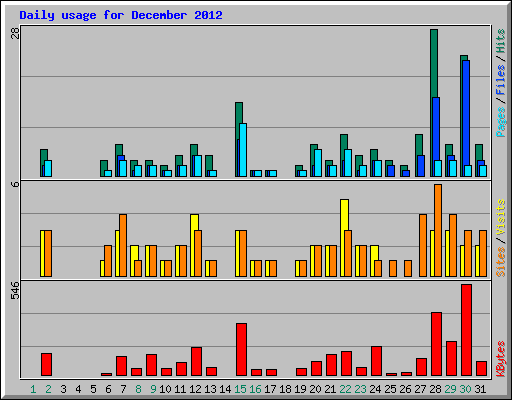This screenshot has width=512, height=400.
Task: Click the 'Pages' legend label
Action: coord(501,122)
